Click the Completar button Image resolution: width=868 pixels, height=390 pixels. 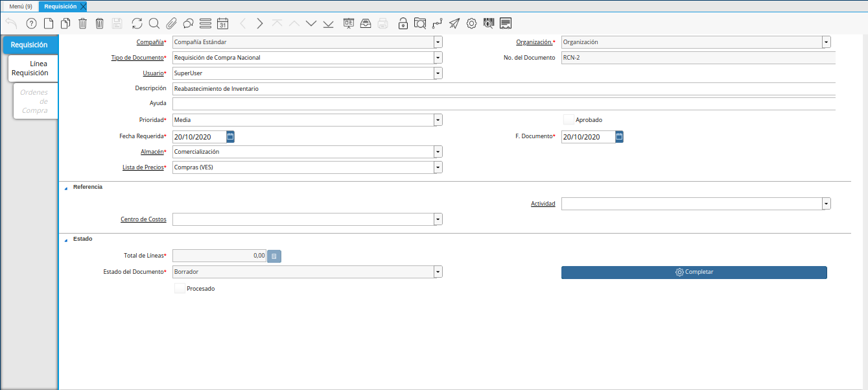tap(694, 273)
